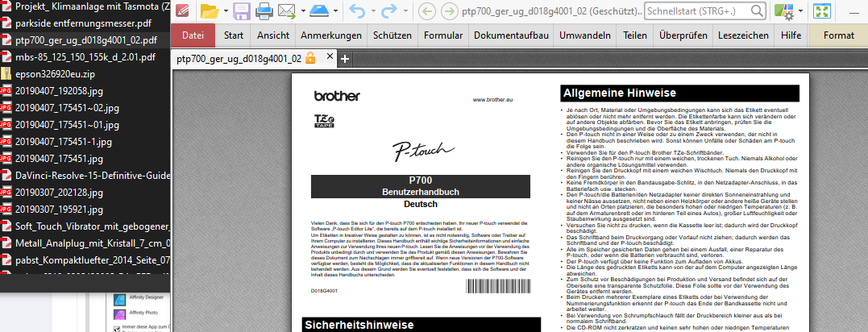Click the Email envelope icon
This screenshot has height=332, width=868.
coord(285,10)
